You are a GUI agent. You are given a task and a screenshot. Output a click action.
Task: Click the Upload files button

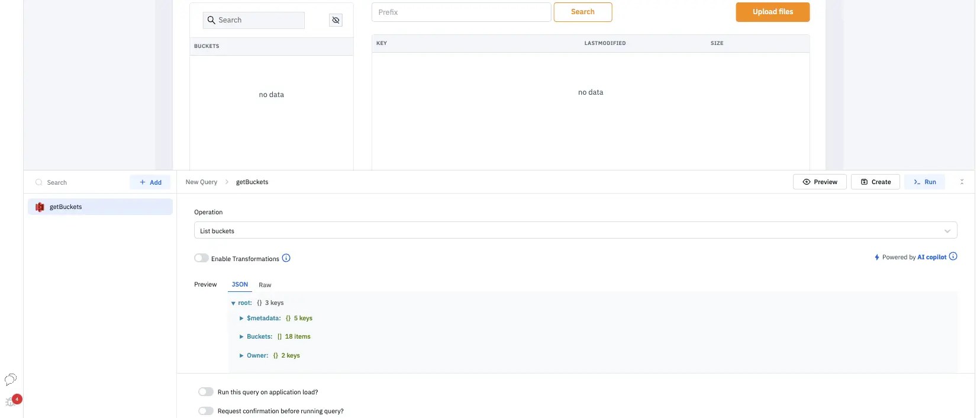tap(773, 12)
